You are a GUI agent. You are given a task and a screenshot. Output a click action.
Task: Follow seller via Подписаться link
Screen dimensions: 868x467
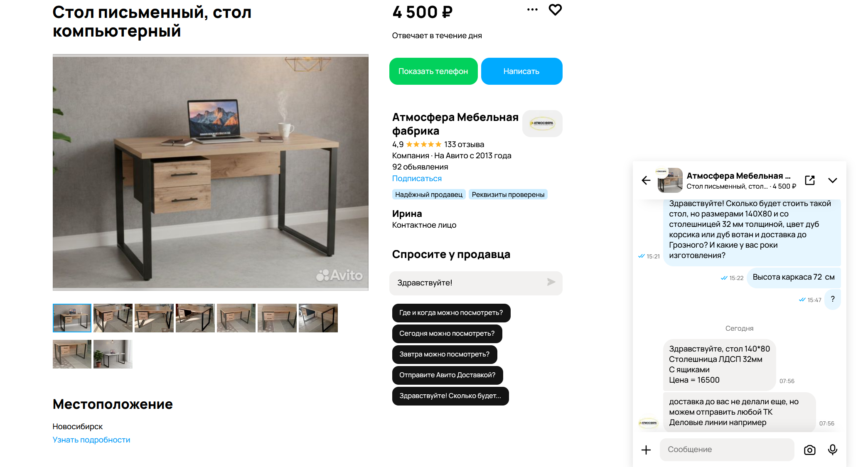(417, 179)
